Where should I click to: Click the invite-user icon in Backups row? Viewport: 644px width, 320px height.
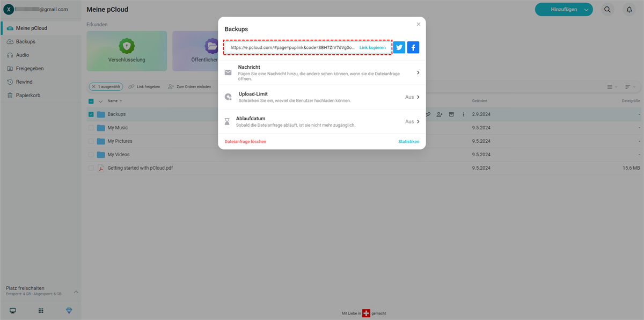point(440,114)
